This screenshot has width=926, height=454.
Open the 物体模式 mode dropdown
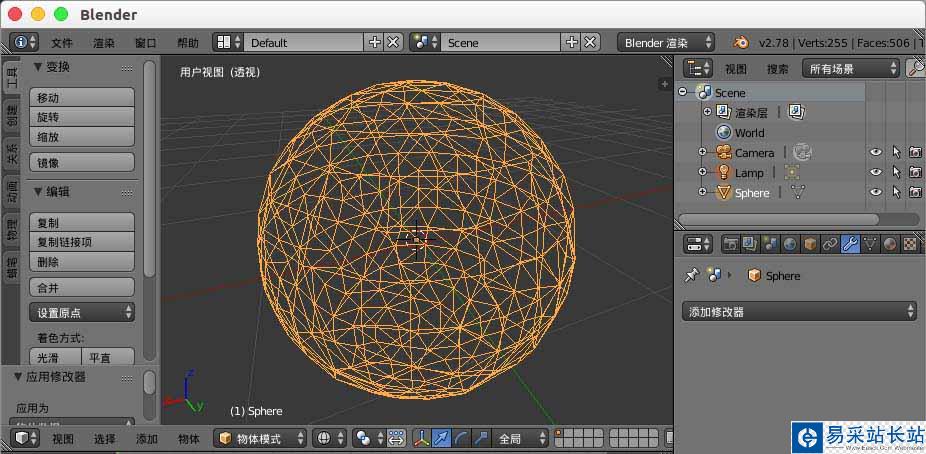tap(260, 439)
